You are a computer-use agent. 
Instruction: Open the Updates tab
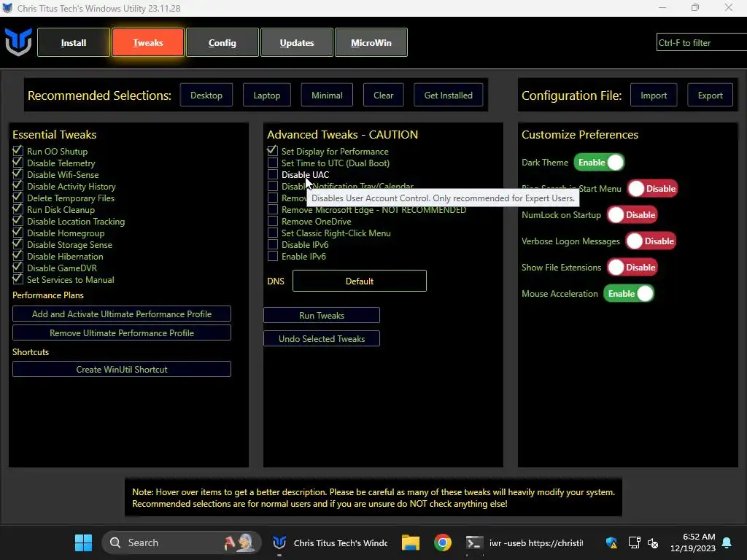coord(297,42)
